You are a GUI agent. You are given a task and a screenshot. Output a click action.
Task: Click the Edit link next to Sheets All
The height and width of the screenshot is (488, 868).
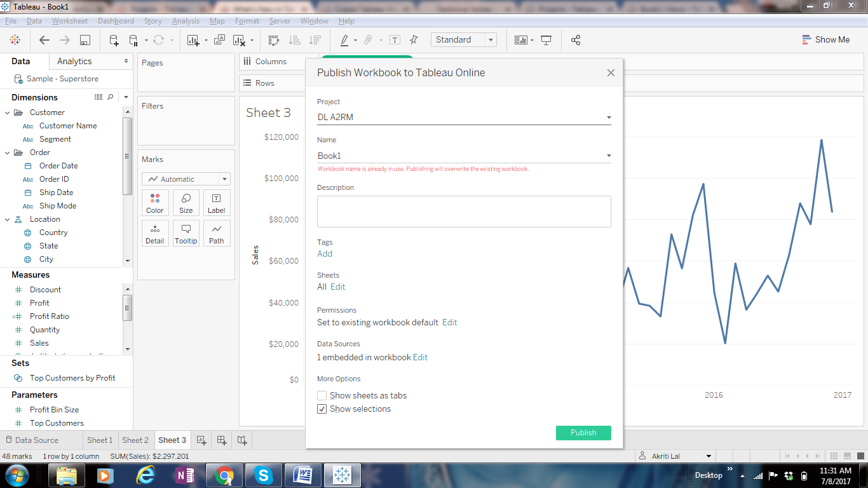pos(338,287)
